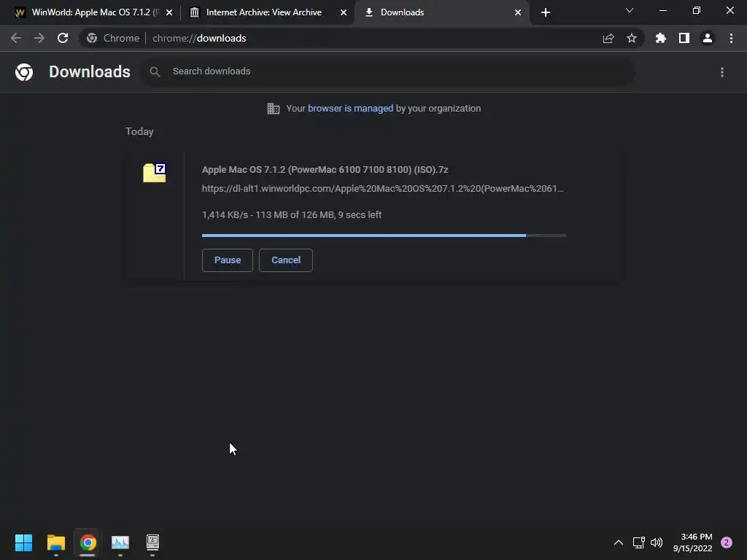Switch to the WinWorld Apple Mac OS tab
747x560 pixels.
(95, 12)
